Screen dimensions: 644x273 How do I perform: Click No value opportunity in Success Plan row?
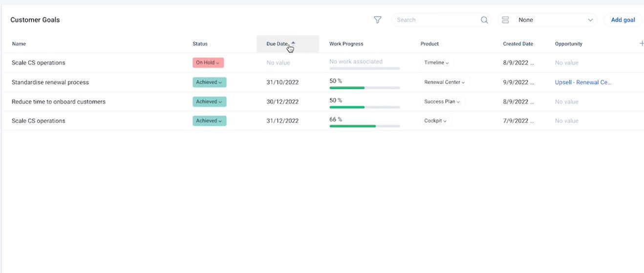point(567,102)
